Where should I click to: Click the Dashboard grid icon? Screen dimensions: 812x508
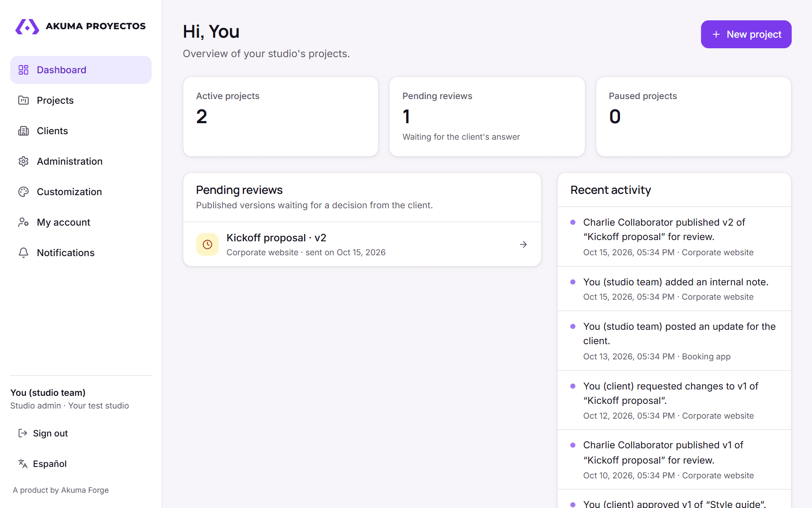[23, 70]
